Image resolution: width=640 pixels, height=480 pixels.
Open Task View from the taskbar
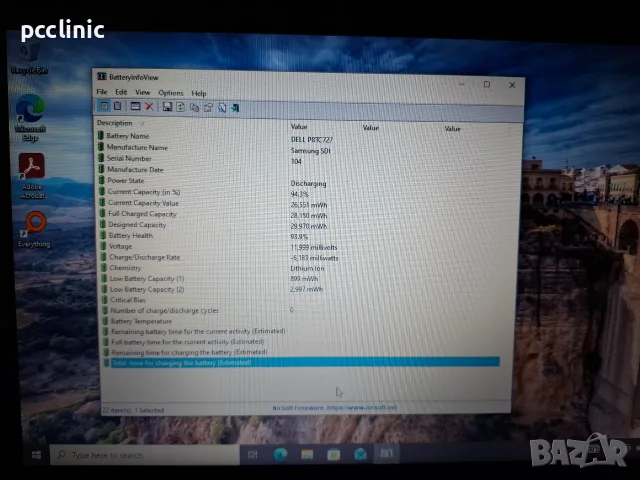(253, 454)
